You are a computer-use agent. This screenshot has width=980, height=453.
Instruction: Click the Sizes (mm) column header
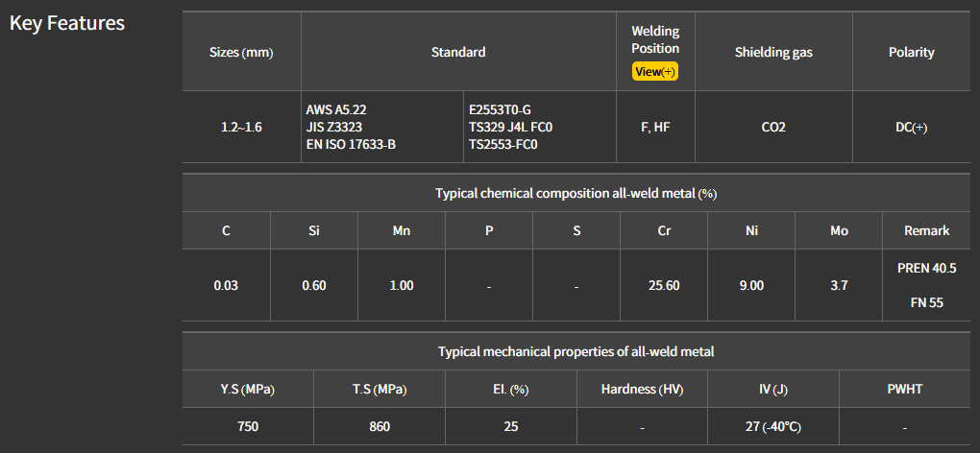click(x=241, y=53)
